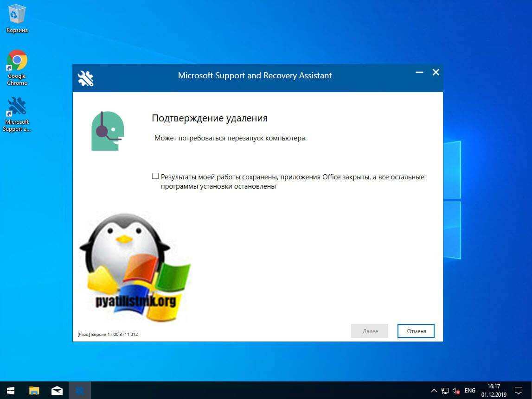This screenshot has width=532, height=399.
Task: Check the box confirming Office apps are closed
Action: pos(156,176)
